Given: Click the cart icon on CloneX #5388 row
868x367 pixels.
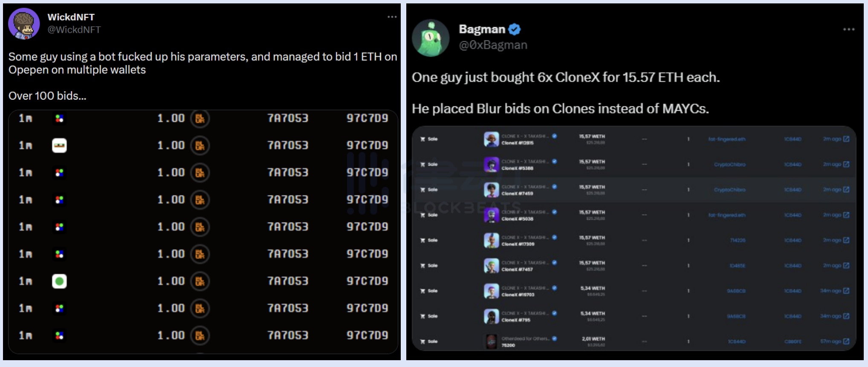Looking at the screenshot, I should click(x=422, y=164).
